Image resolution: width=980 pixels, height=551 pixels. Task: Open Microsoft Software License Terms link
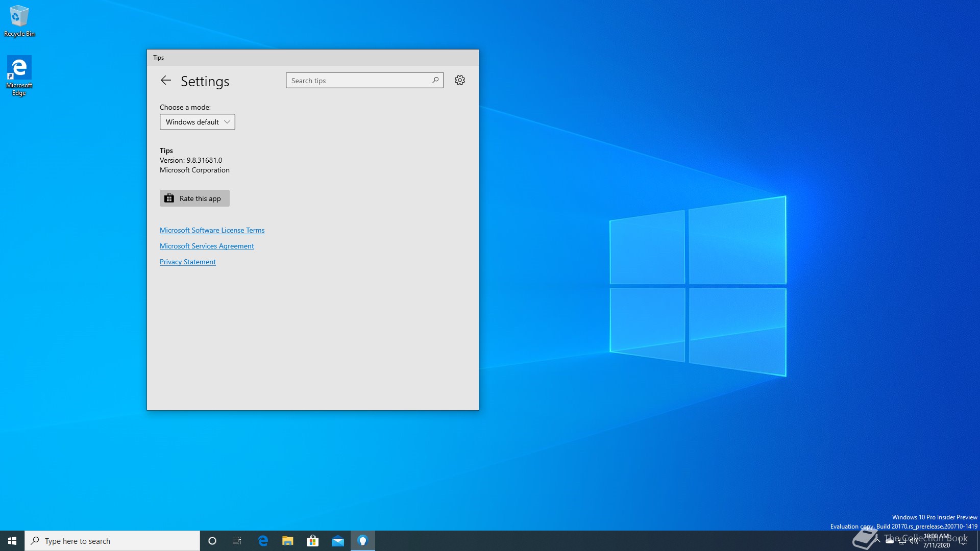212,230
